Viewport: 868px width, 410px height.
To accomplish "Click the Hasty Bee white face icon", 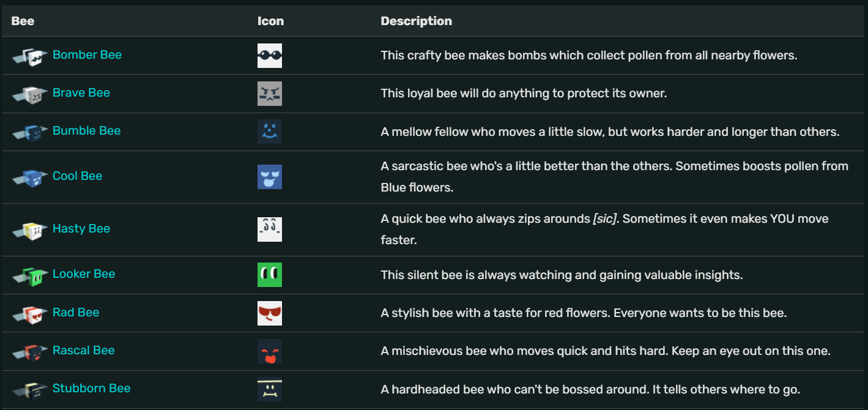I will 270,229.
